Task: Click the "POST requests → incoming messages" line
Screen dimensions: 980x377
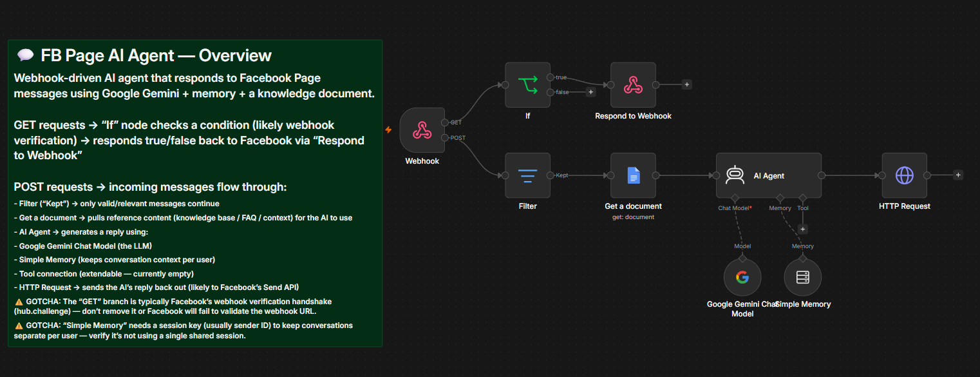Action: pyautogui.click(x=150, y=187)
